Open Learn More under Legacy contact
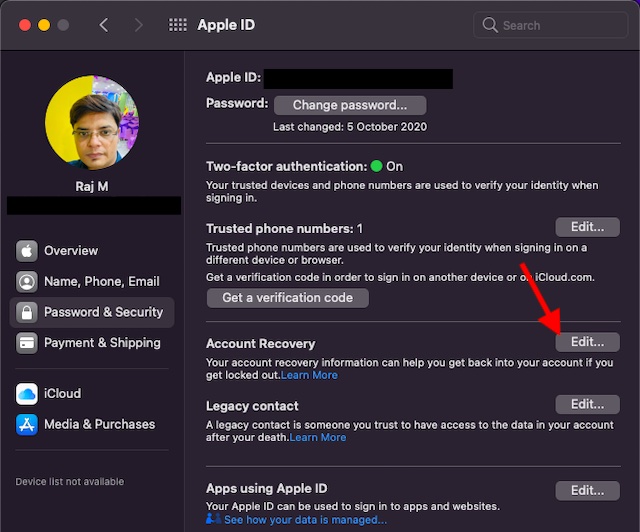Image resolution: width=640 pixels, height=532 pixels. [318, 438]
